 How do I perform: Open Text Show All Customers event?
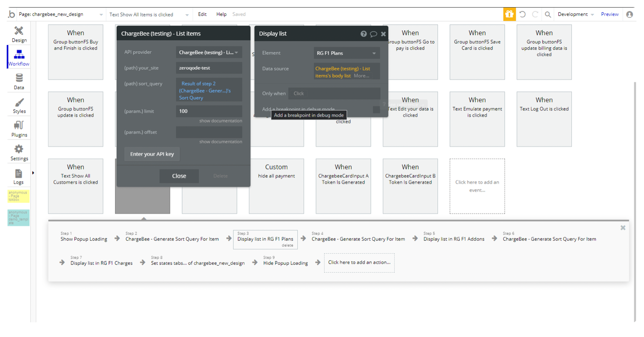[x=76, y=186]
